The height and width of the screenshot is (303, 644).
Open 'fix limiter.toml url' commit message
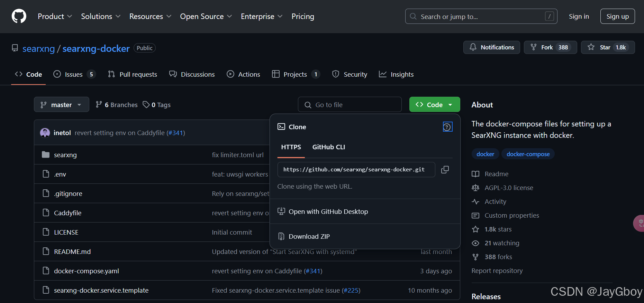238,155
